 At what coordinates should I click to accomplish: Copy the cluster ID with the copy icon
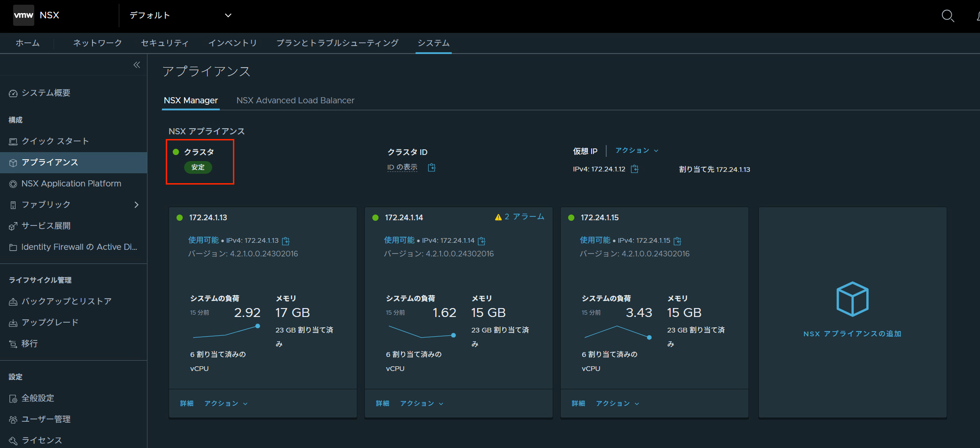[432, 168]
